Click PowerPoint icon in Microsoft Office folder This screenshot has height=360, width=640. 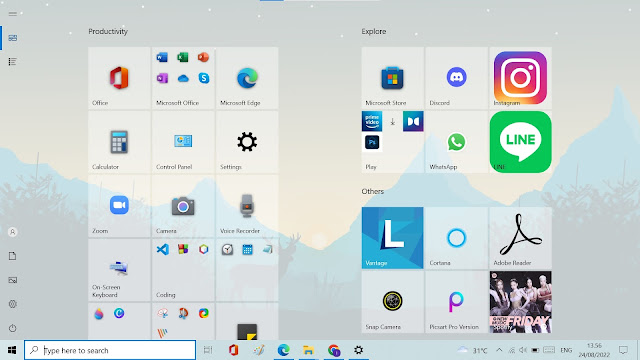203,57
